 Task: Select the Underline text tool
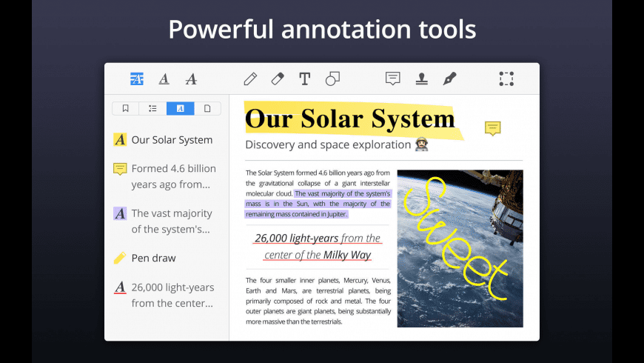point(164,79)
